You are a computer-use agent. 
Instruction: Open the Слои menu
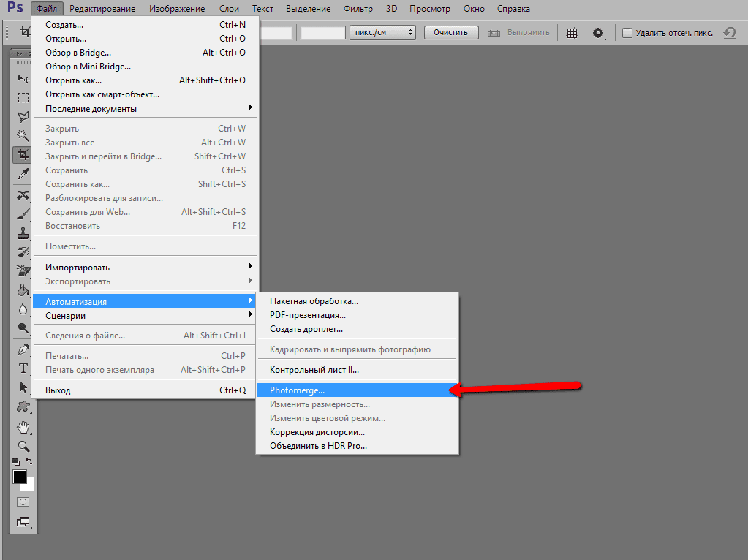point(229,9)
